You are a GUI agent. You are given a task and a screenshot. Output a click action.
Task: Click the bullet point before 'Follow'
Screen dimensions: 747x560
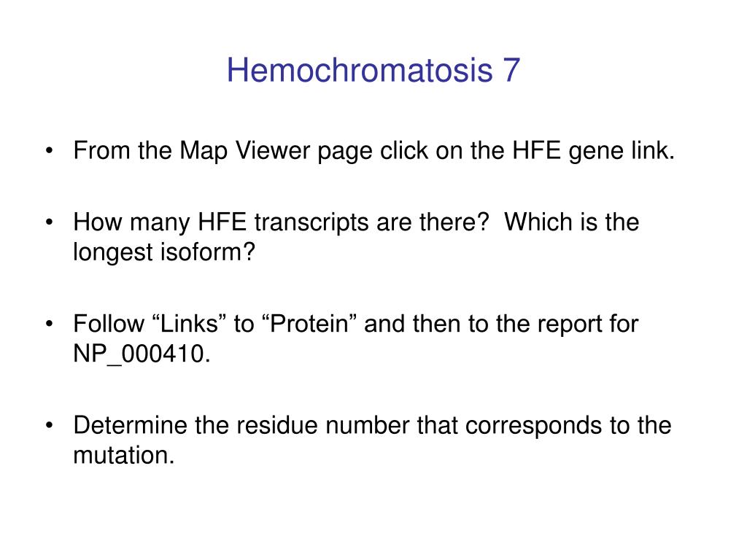pos(49,324)
